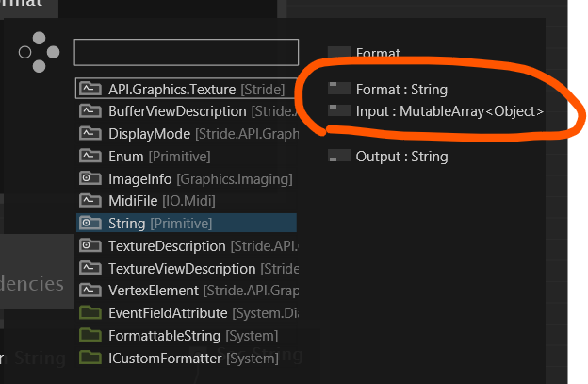
Task: Click the ImageInfo record icon
Action: tap(90, 178)
